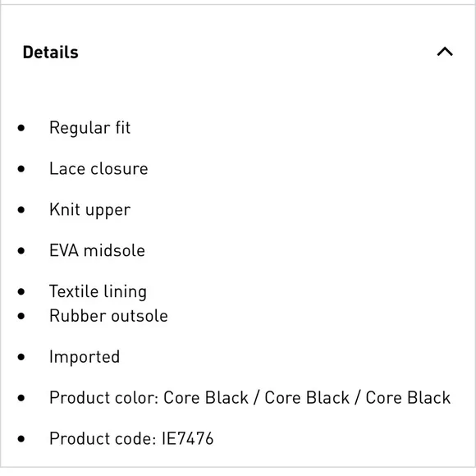Click bullet beside Product color

pos(21,398)
